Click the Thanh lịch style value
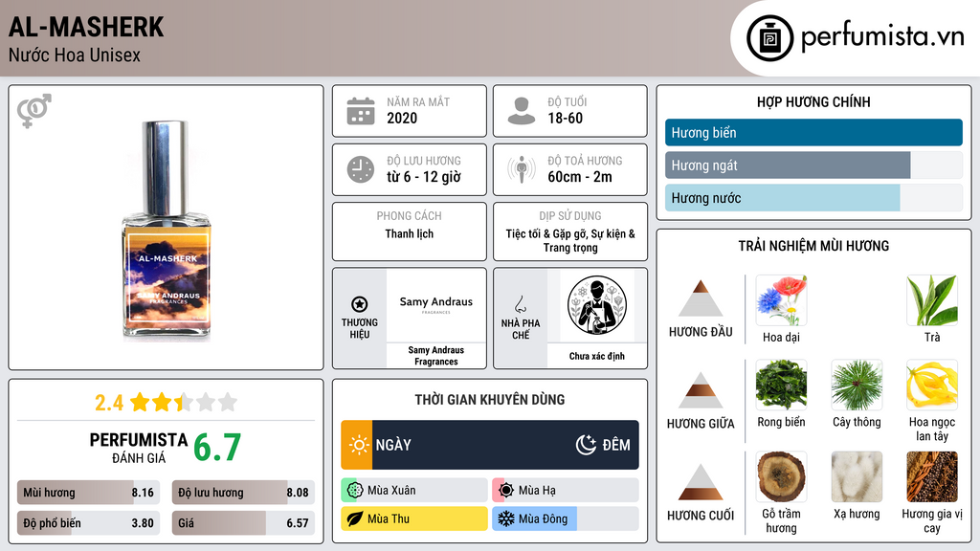The height and width of the screenshot is (551, 980). pos(410,233)
